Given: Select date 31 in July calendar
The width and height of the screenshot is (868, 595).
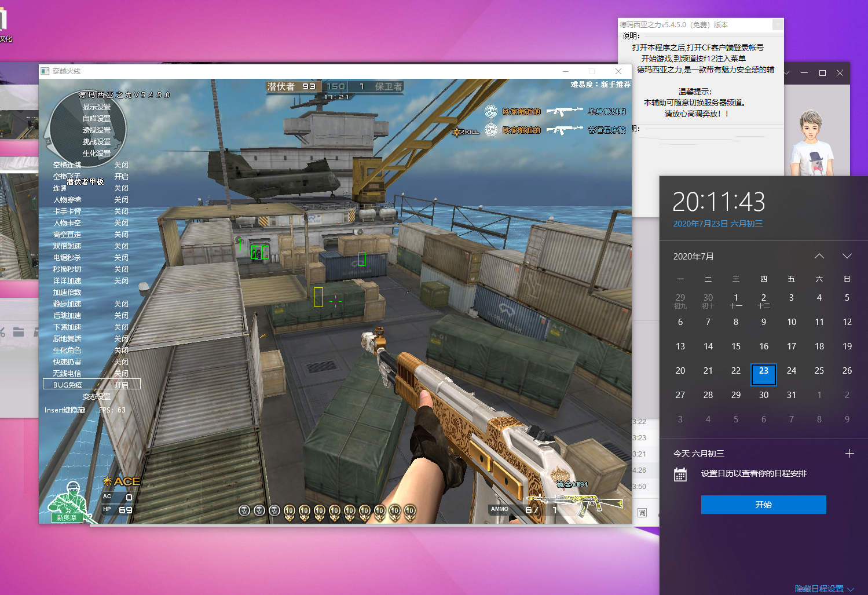Looking at the screenshot, I should pos(791,395).
